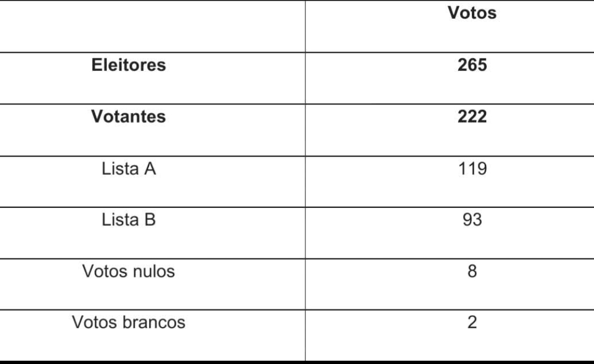Select the value 222 for Votantes
The image size is (594, 364).
[x=472, y=117]
